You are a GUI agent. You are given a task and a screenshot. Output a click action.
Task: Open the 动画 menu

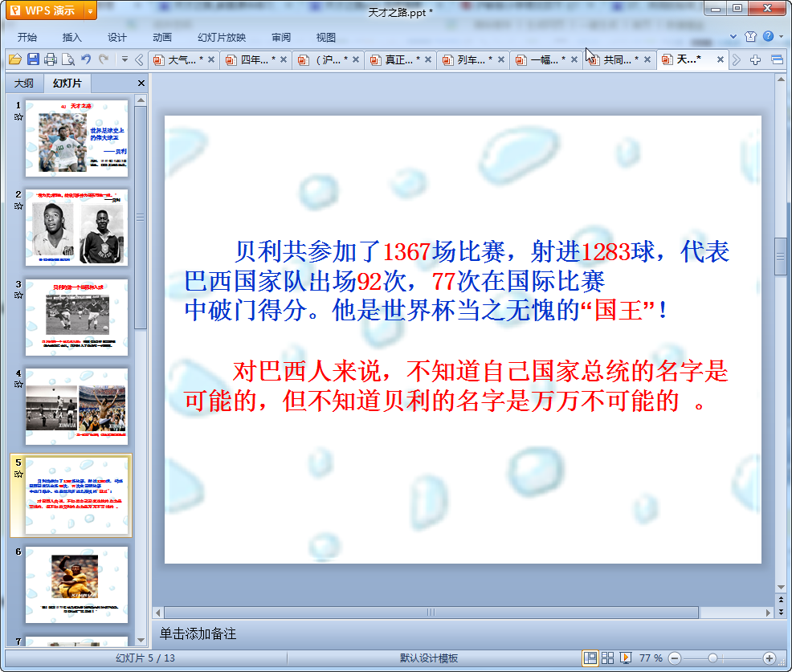[162, 37]
